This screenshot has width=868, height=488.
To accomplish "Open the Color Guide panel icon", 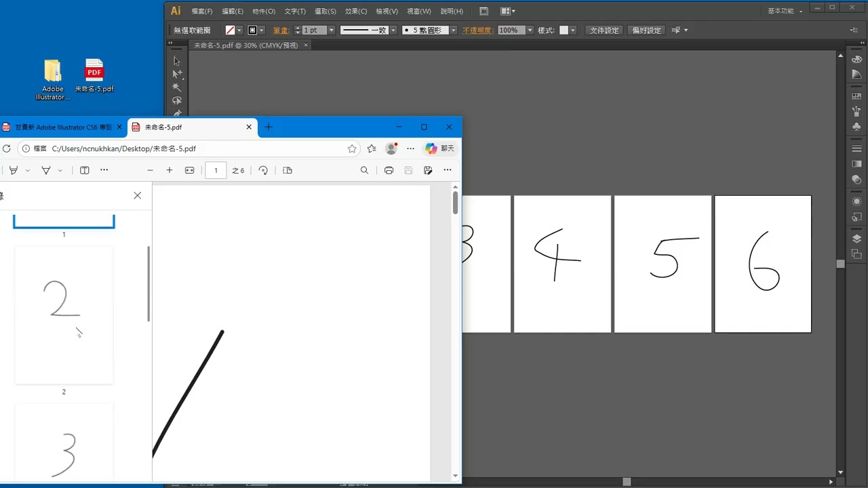I will [x=856, y=75].
